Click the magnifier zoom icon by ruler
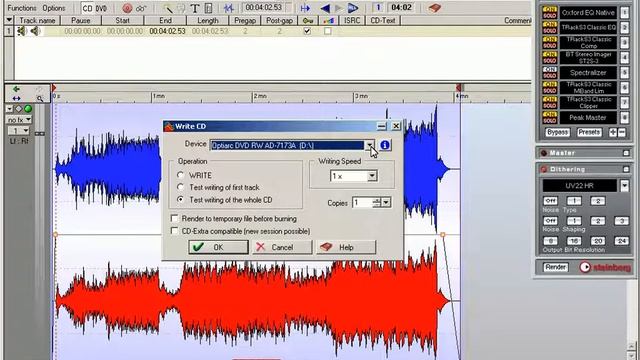Screen dimensions: 640x360 [x=40, y=98]
